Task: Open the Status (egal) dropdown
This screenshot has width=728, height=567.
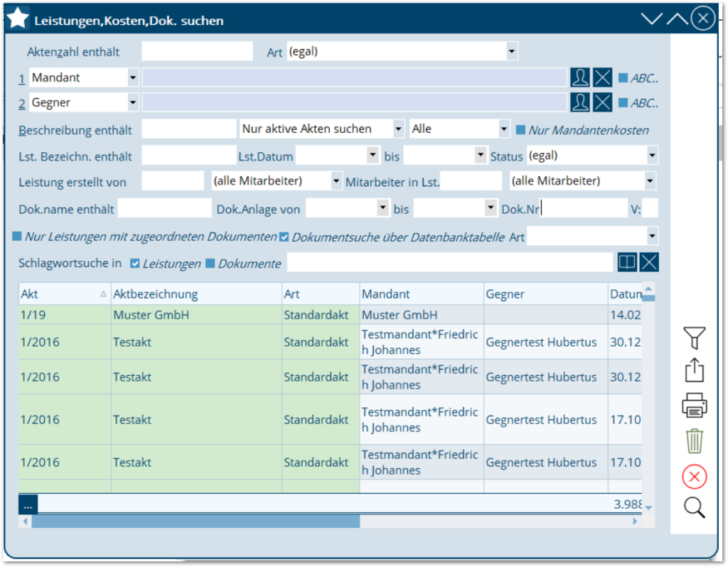Action: 651,156
